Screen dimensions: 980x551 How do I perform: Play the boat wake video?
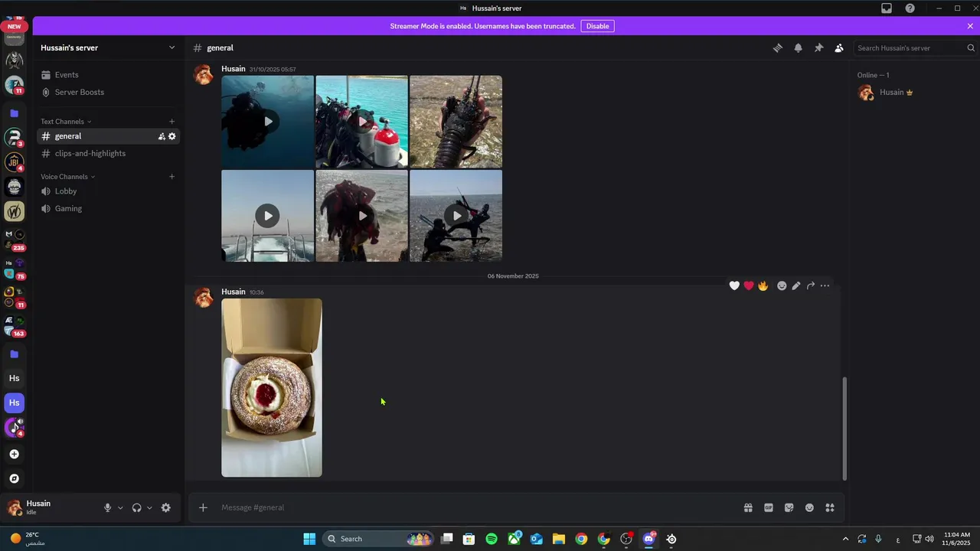click(x=267, y=216)
